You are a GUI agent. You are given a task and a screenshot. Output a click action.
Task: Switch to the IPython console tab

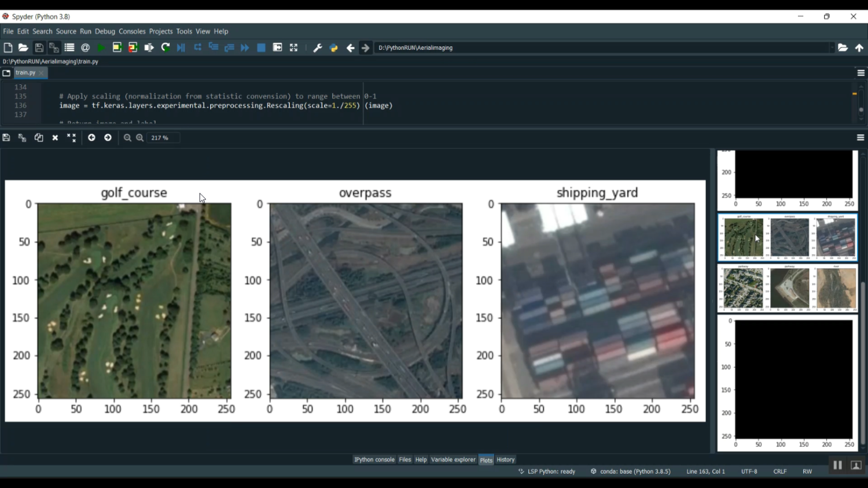[x=374, y=460]
